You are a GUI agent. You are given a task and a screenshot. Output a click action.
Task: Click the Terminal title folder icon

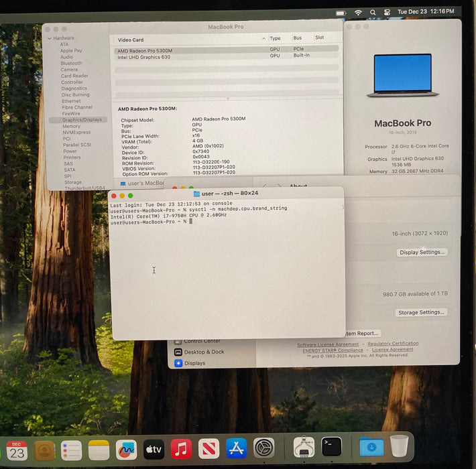click(x=196, y=194)
